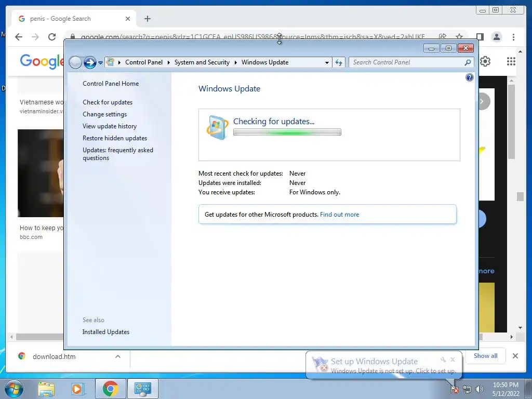This screenshot has width=532, height=399.
Task: Click the Set up Windows Update notification balloon
Action: point(384,365)
